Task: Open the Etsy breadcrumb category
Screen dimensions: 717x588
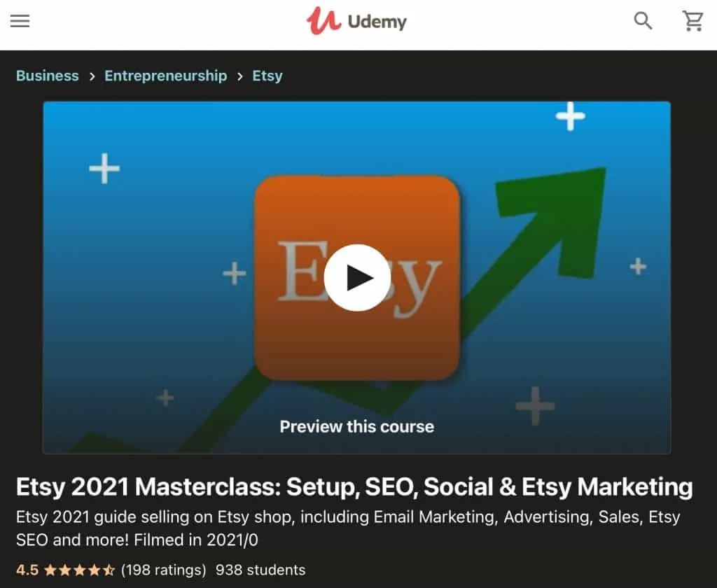Action: point(267,76)
